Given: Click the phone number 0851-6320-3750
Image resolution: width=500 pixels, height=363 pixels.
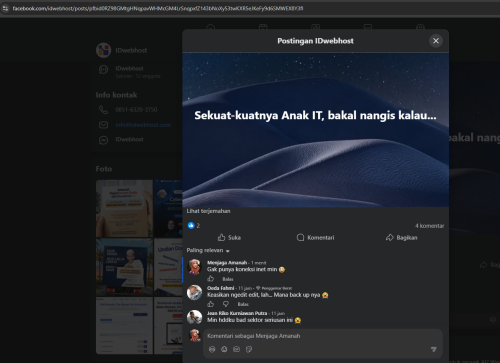Looking at the screenshot, I should point(136,110).
